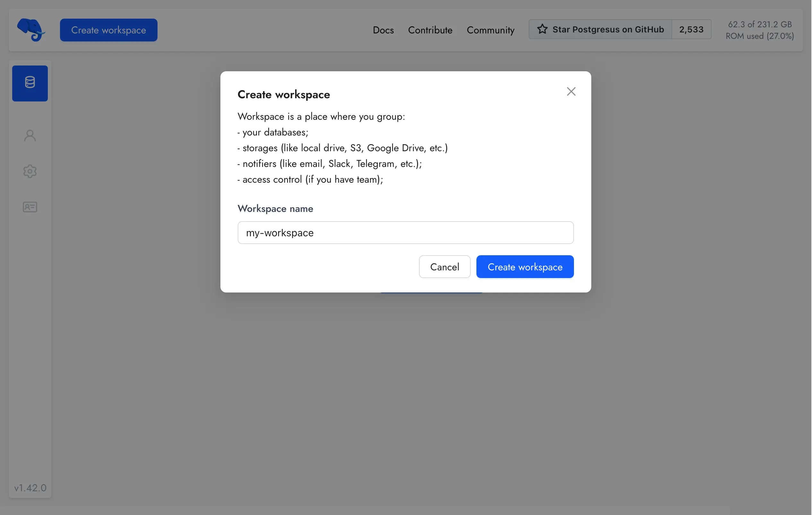This screenshot has height=515, width=812.
Task: Click Star Postgresus on GitHub button
Action: coord(600,29)
